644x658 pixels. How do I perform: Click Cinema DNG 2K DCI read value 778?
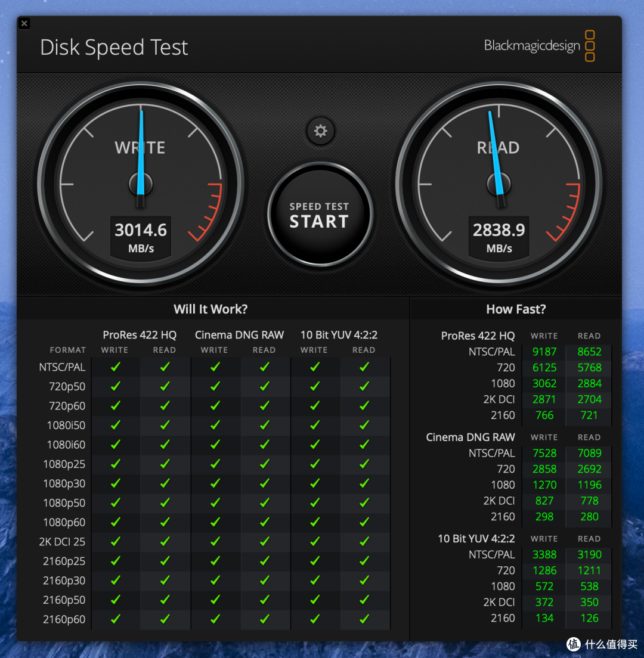click(x=589, y=501)
